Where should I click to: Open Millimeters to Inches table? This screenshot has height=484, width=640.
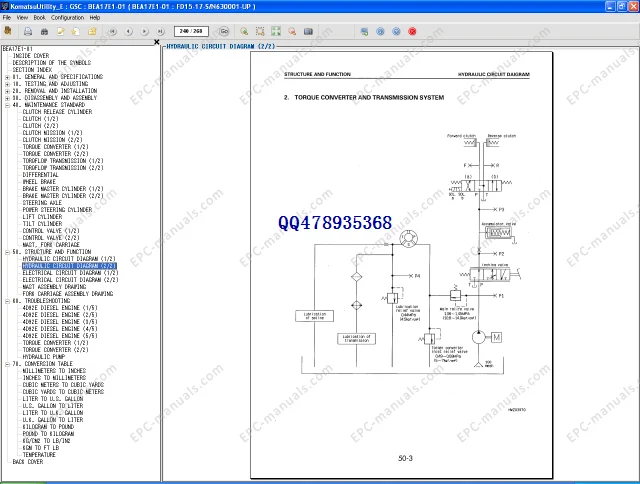(54, 371)
